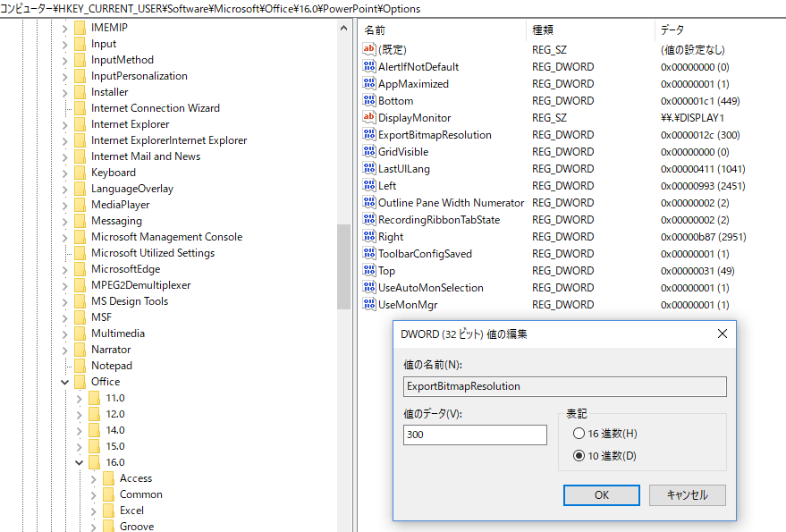Click the (既定) default string value icon

[369, 49]
